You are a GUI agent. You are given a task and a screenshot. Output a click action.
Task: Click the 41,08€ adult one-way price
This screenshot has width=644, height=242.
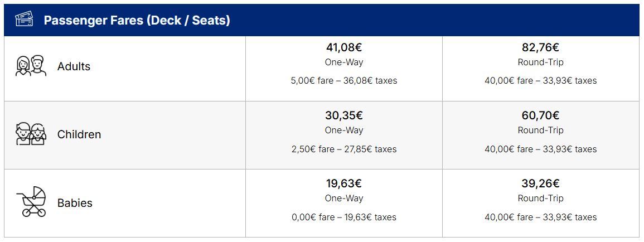(344, 47)
